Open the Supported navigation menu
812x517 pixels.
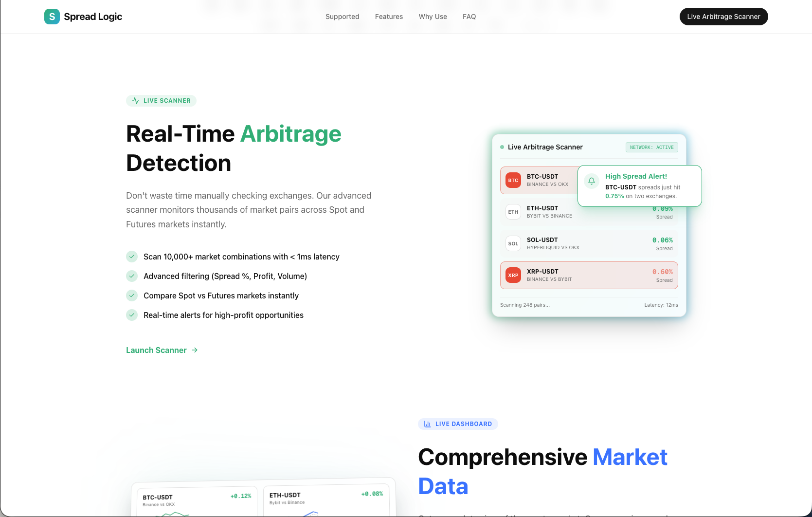point(342,17)
